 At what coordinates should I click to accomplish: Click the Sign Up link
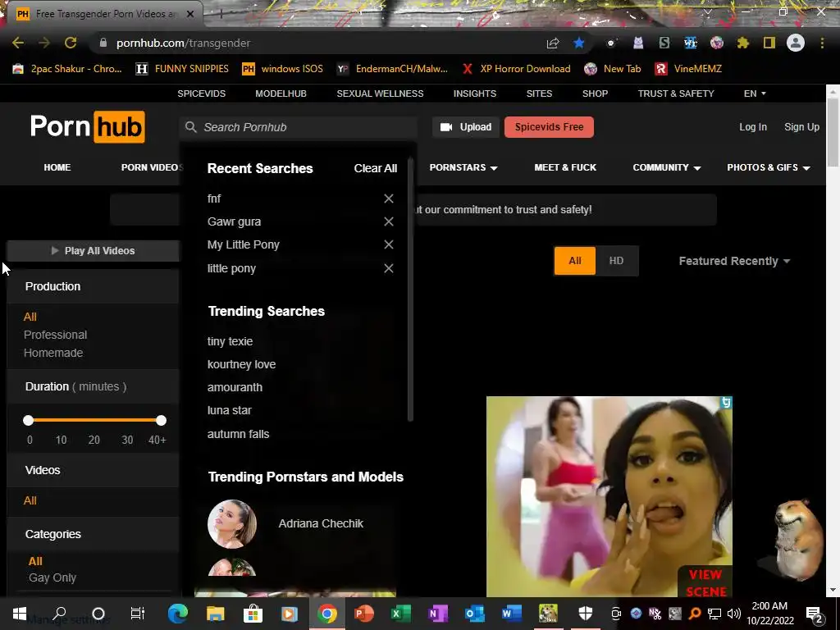pyautogui.click(x=801, y=127)
